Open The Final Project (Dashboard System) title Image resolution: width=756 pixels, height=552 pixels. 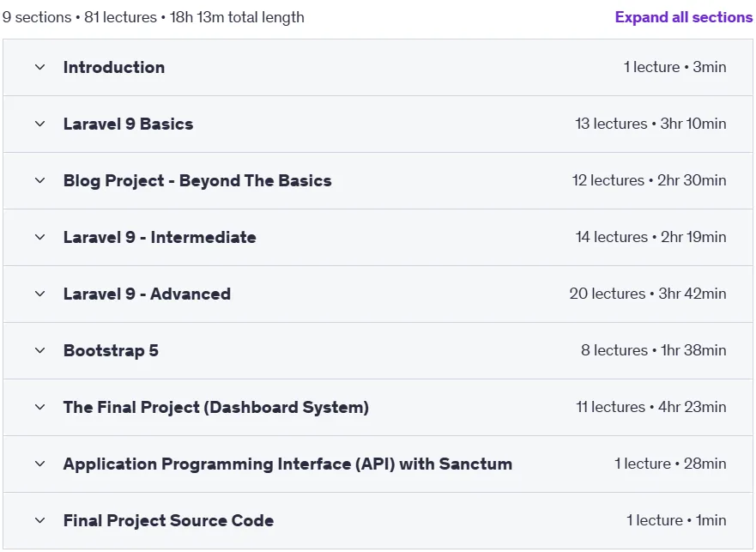coord(216,407)
